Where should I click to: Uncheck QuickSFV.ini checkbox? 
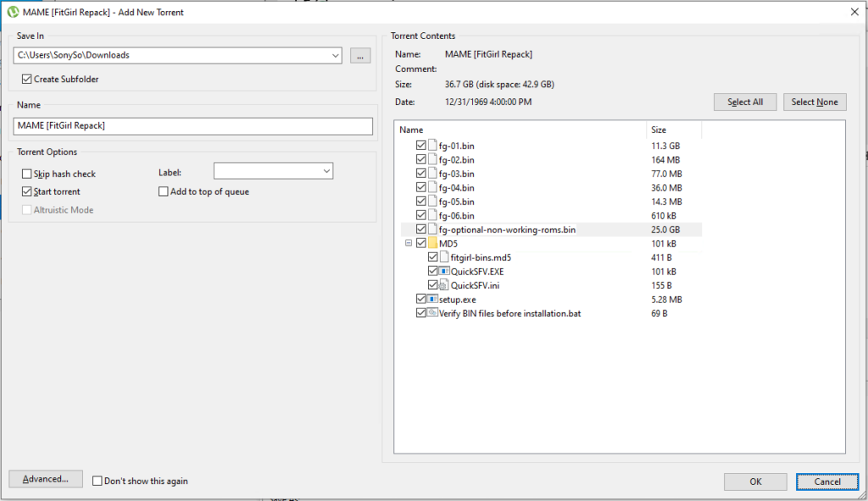433,285
